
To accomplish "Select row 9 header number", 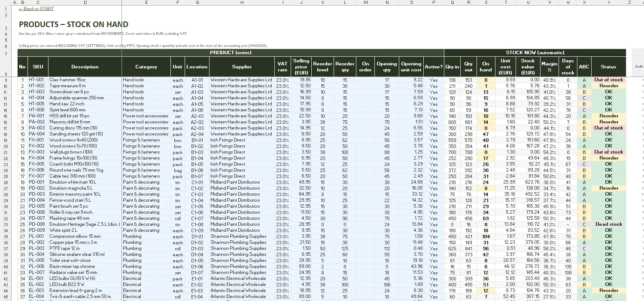I will [x=6, y=80].
